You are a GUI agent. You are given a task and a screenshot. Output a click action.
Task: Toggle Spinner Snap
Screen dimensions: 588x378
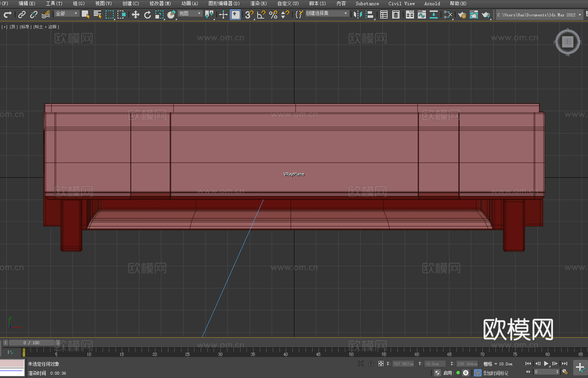285,14
